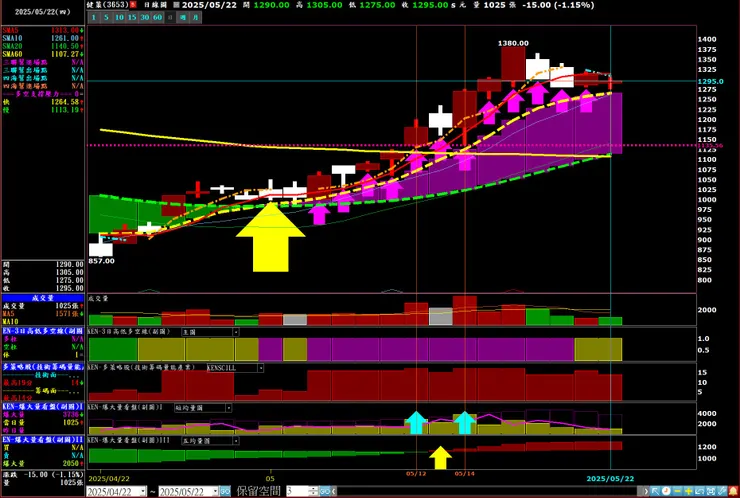Click the clock icon in bottom toolbar
This screenshot has width=740, height=498.
click(666, 491)
